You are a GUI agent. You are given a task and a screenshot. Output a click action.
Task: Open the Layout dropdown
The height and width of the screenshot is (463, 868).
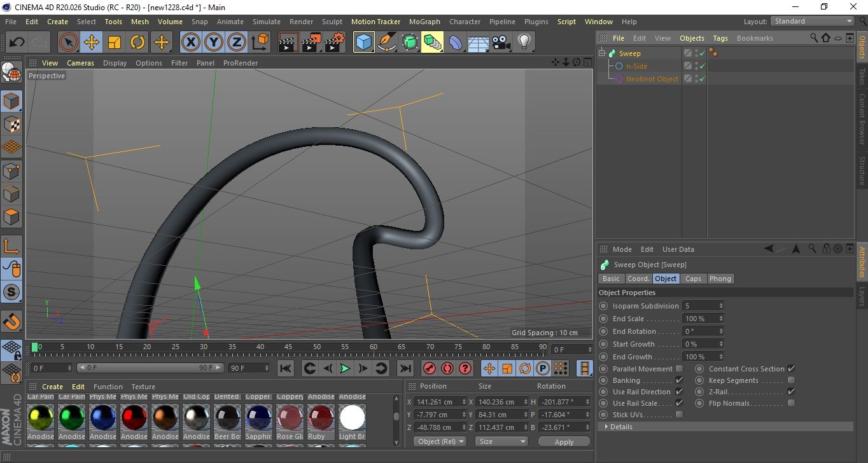point(812,21)
